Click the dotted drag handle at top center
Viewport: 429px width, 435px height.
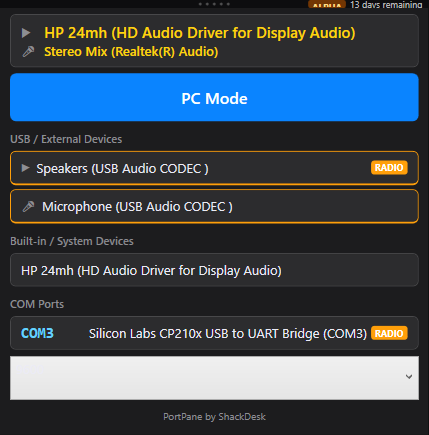(214, 4)
